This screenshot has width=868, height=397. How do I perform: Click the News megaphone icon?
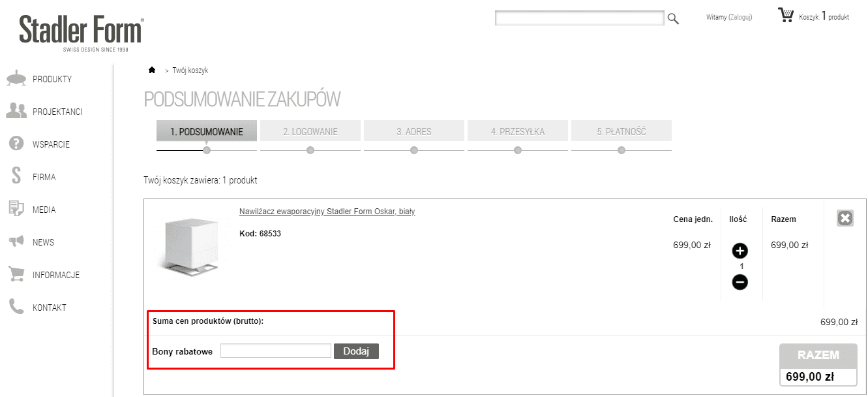tap(16, 242)
